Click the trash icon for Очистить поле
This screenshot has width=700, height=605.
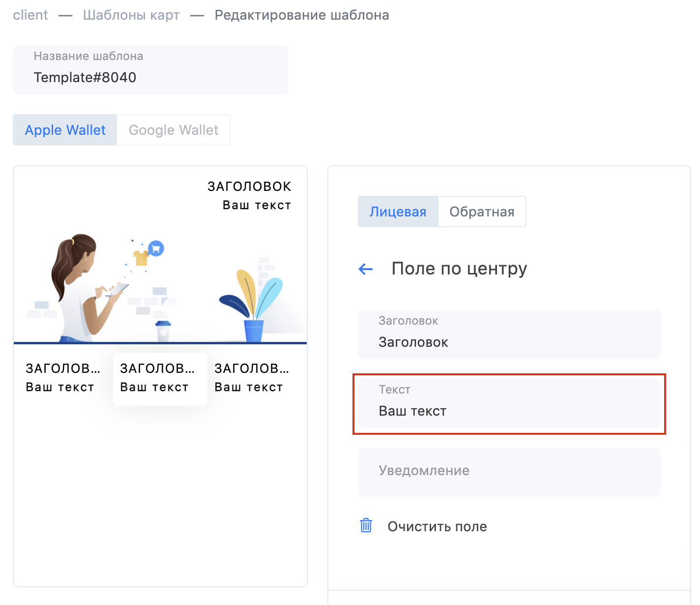366,525
